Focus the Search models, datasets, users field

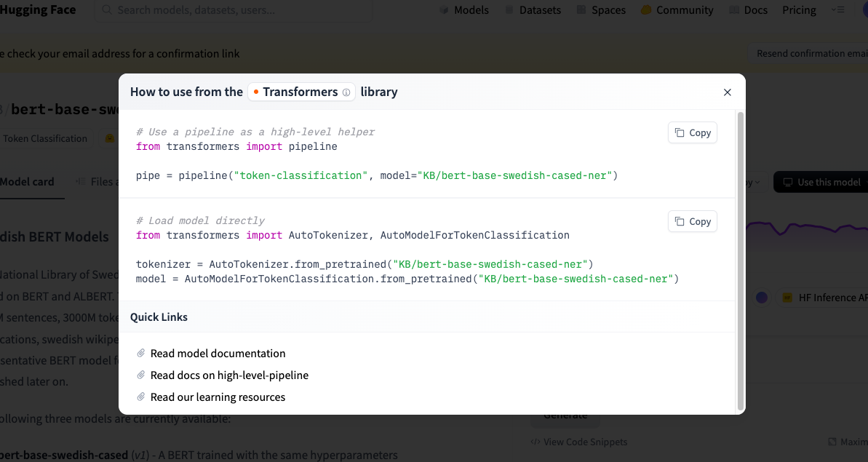click(234, 10)
